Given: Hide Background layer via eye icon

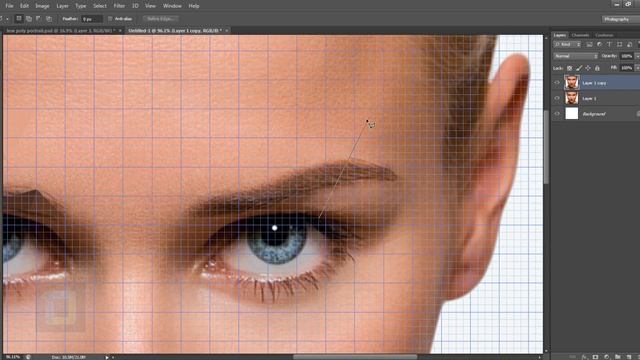Looking at the screenshot, I should [x=557, y=114].
